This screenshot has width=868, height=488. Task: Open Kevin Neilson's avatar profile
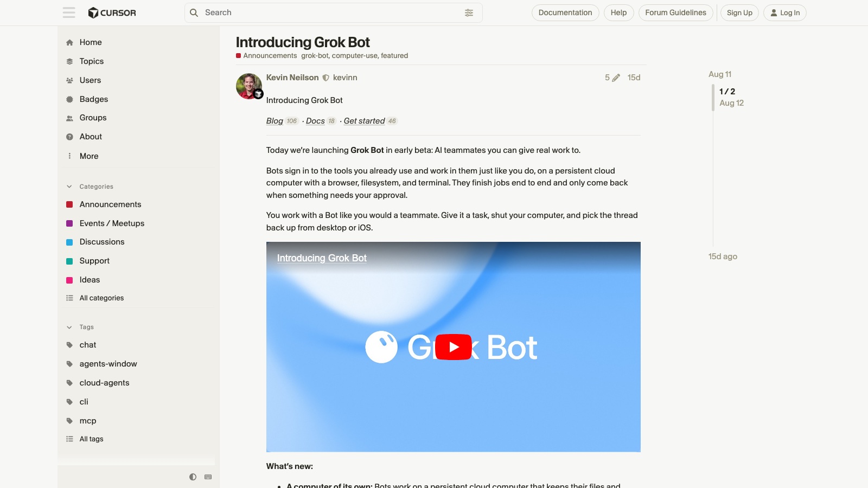click(x=249, y=86)
